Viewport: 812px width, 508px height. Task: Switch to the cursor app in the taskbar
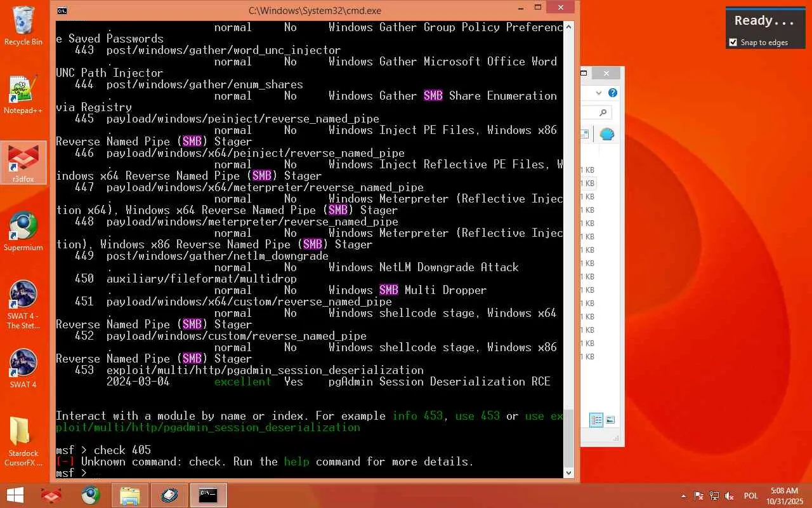click(x=169, y=495)
